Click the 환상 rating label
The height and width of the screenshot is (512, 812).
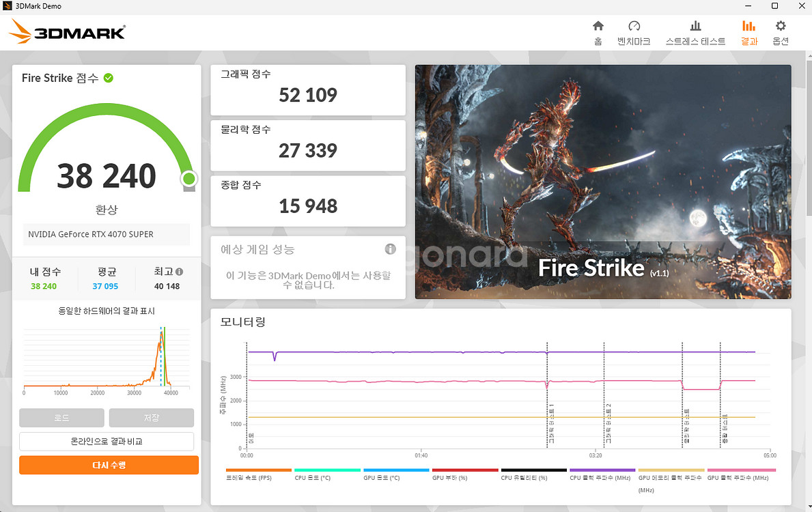(x=107, y=210)
